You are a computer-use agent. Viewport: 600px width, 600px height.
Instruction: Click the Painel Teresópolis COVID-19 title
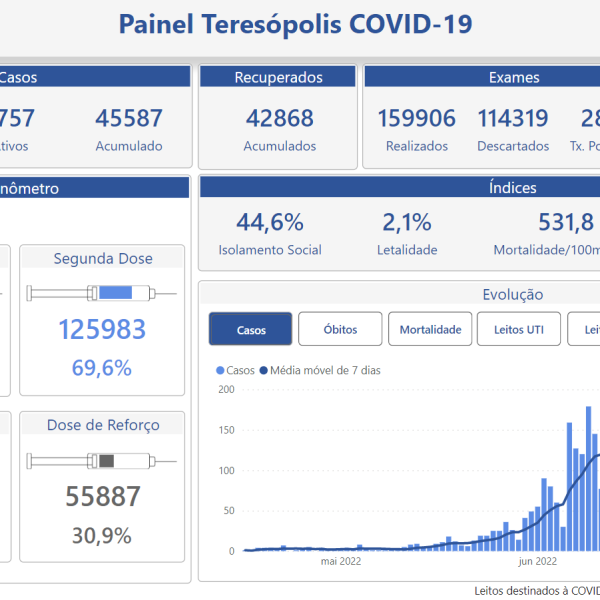pos(296,24)
